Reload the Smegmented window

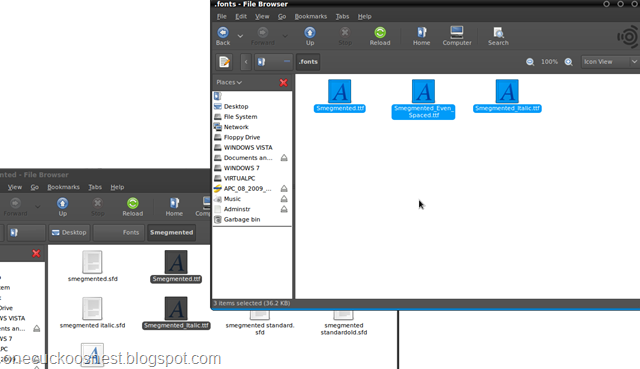[x=133, y=207]
